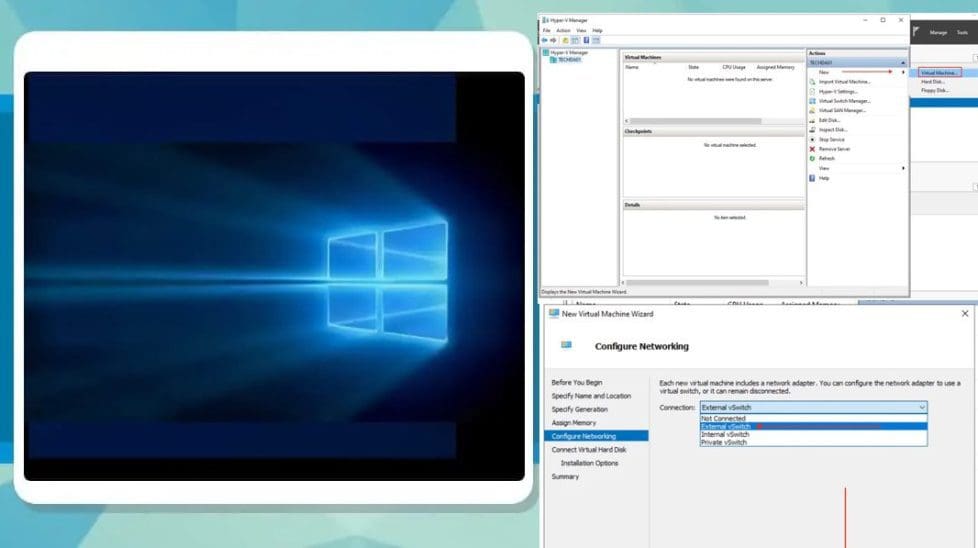This screenshot has width=978, height=548.
Task: Open the File menu in Hyper-V Manager
Action: [546, 31]
